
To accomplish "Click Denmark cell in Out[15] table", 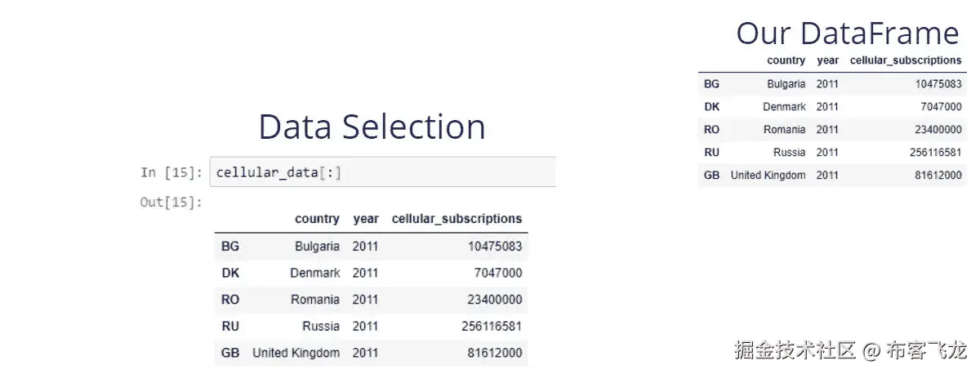I will pos(314,273).
